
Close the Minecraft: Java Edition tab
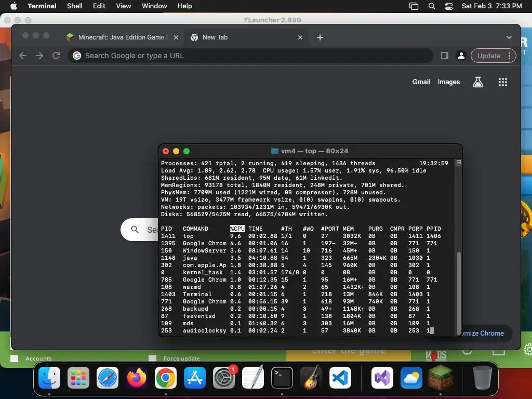point(176,37)
